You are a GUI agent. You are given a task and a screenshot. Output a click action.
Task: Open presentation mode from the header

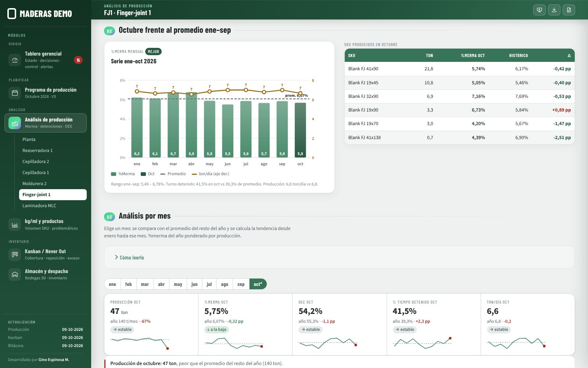pyautogui.click(x=539, y=10)
